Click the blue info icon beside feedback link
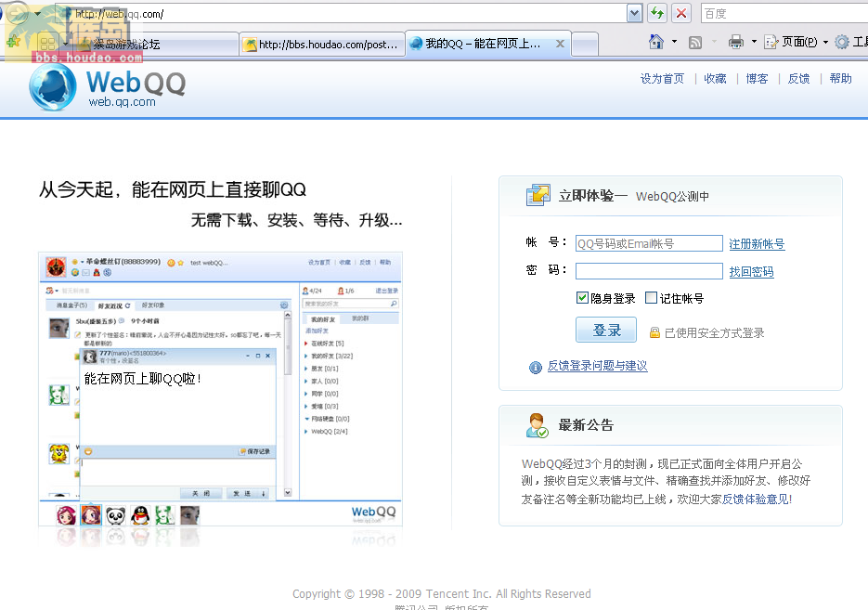The image size is (868, 610). (x=536, y=368)
